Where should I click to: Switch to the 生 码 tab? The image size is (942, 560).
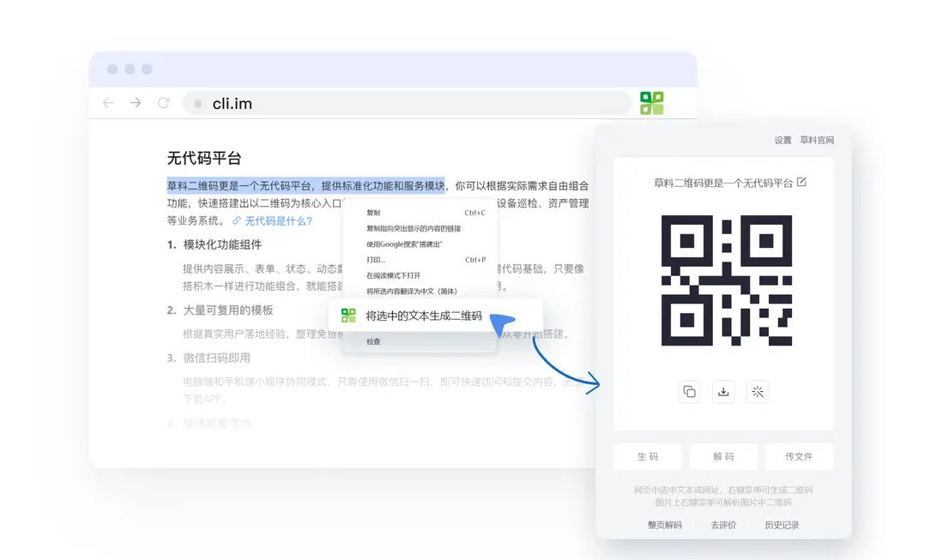click(x=648, y=457)
